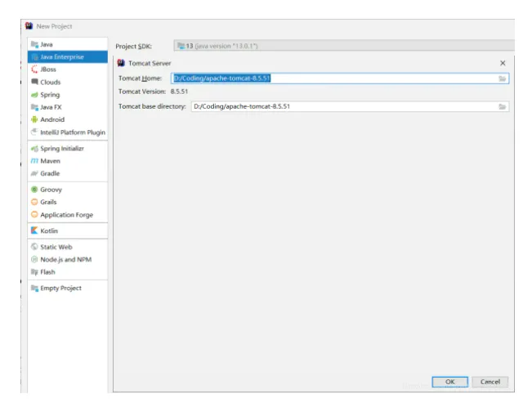Choose Application Forge entry

(x=68, y=214)
